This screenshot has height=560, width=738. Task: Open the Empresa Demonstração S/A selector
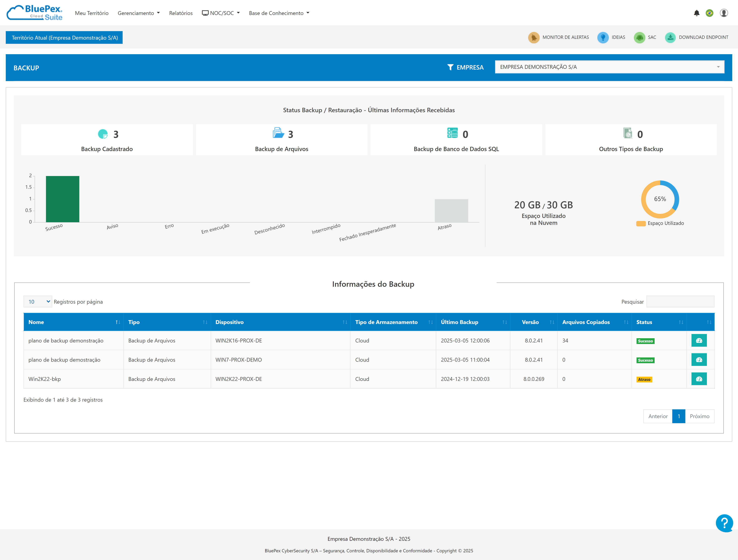[610, 67]
